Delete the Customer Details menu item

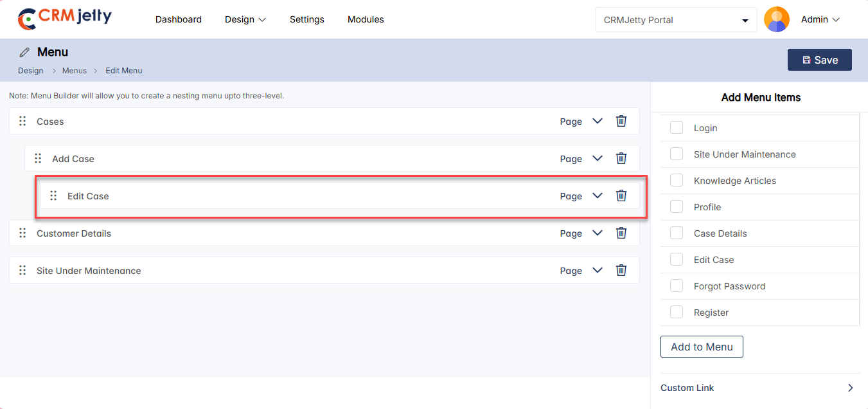coord(621,233)
